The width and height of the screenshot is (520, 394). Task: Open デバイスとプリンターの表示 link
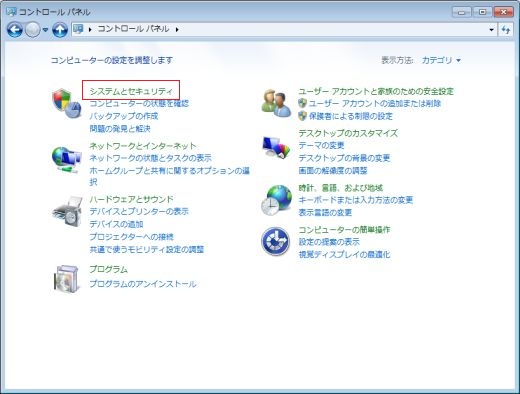[x=139, y=211]
